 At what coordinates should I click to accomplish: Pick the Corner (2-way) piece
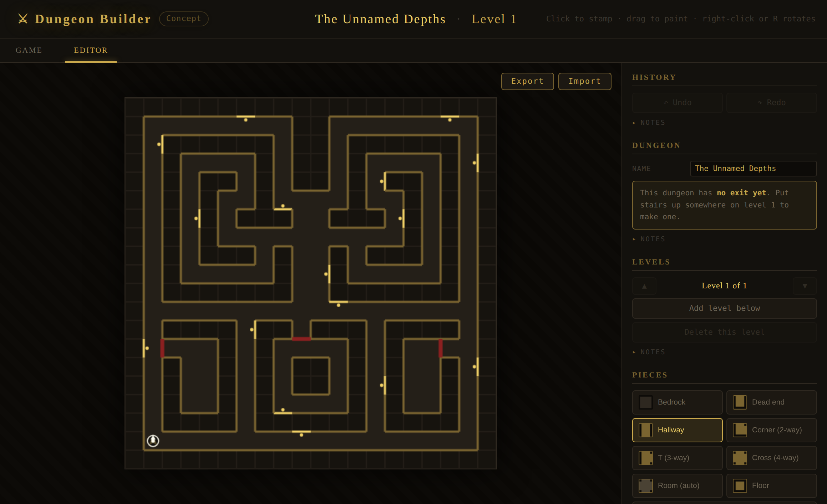771,430
